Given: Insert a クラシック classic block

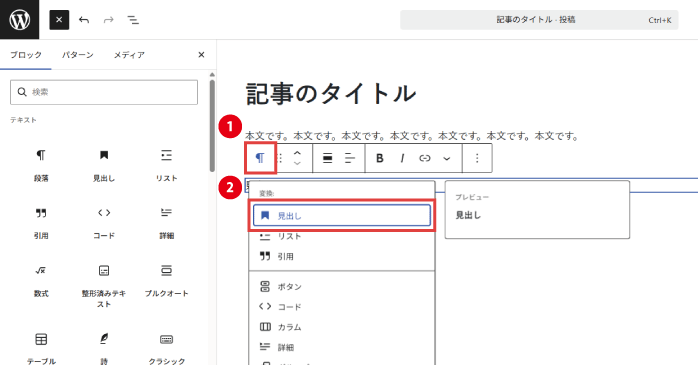Looking at the screenshot, I should click(166, 348).
